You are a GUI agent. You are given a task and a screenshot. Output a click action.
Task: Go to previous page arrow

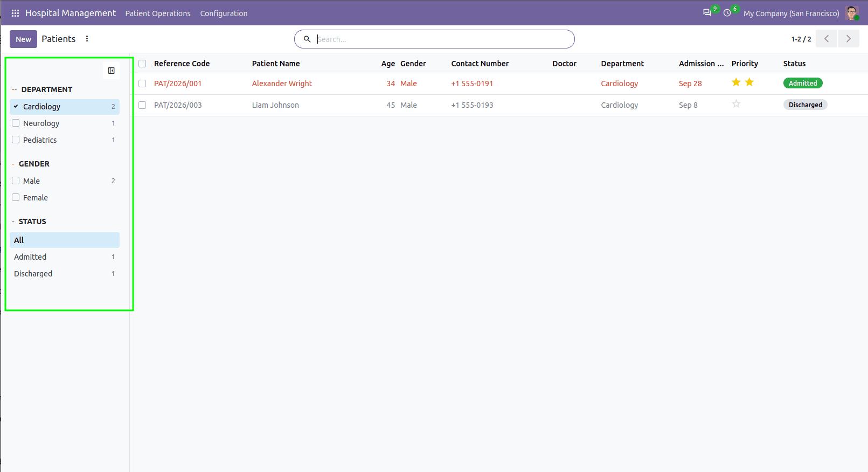(x=827, y=39)
